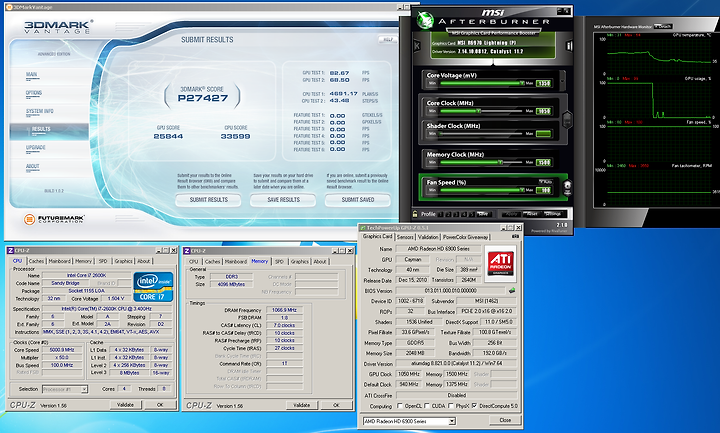The width and height of the screenshot is (720, 433).
Task: Switch to Sensors tab in GPU-Z
Action: [x=405, y=237]
